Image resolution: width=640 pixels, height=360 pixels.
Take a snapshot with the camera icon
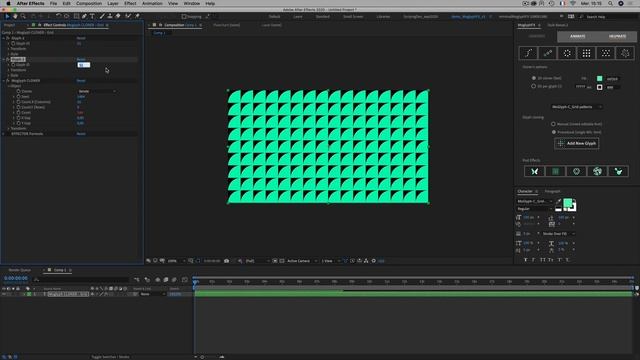tap(227, 261)
